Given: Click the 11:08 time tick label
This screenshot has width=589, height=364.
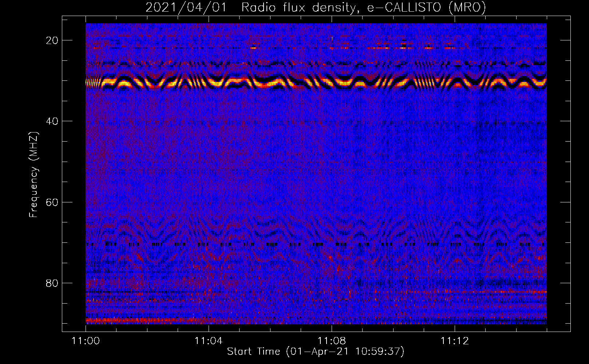Looking at the screenshot, I should point(332,341).
